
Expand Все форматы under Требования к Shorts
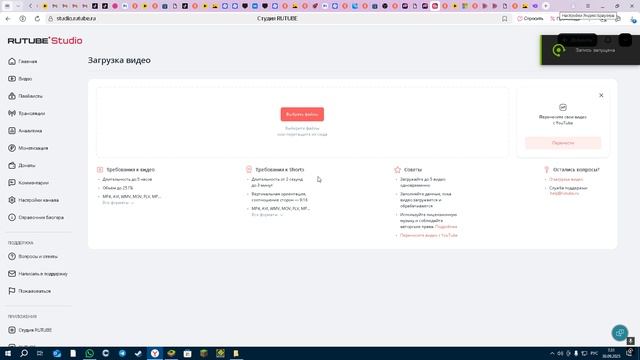coord(267,215)
